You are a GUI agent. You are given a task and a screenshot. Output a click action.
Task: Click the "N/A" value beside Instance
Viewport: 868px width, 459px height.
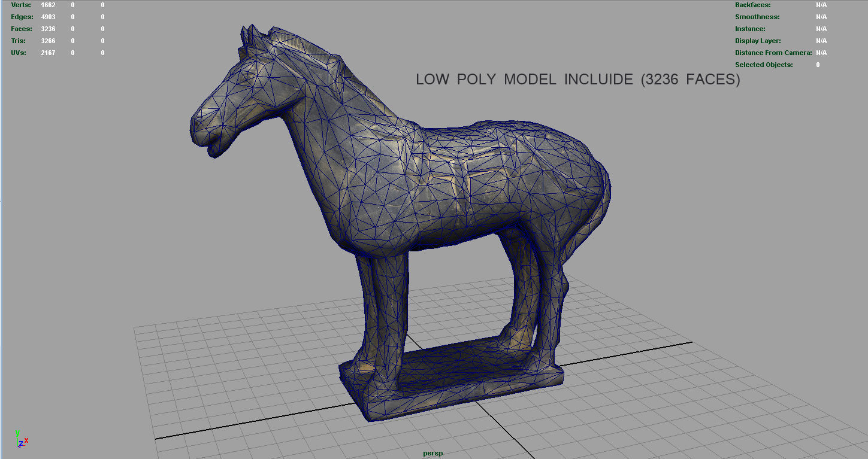(821, 29)
